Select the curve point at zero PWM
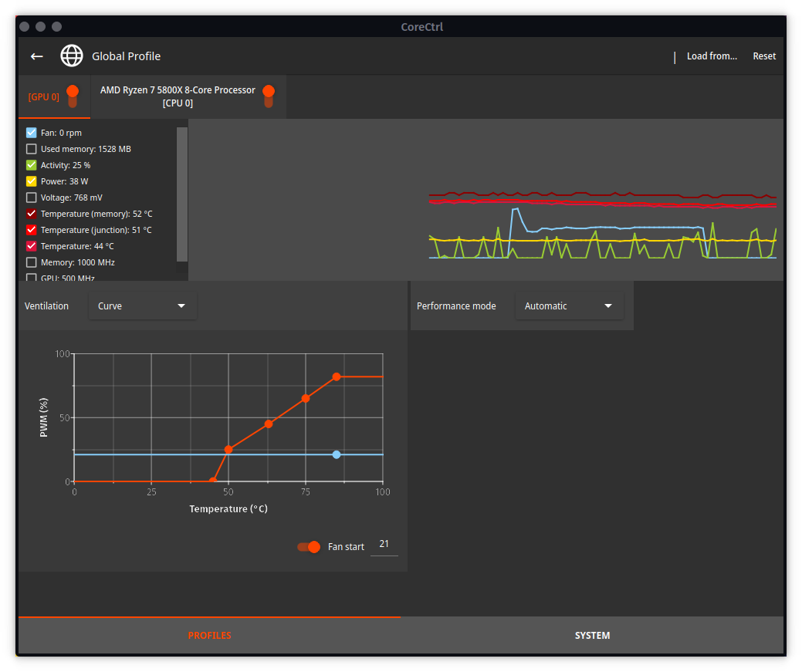The image size is (802, 672). coord(213,481)
